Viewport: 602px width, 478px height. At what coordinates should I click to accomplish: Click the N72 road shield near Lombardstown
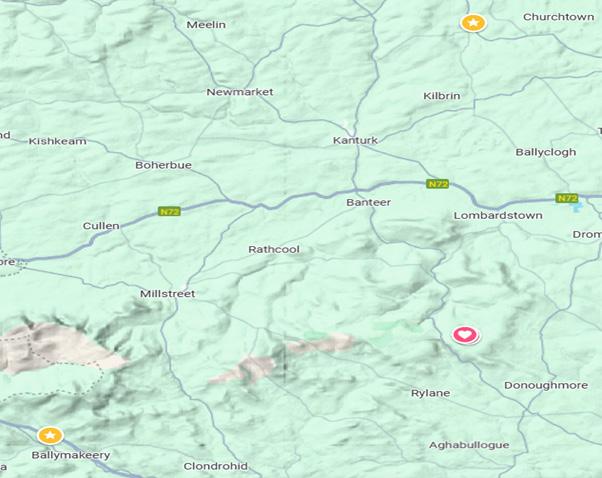click(x=438, y=184)
